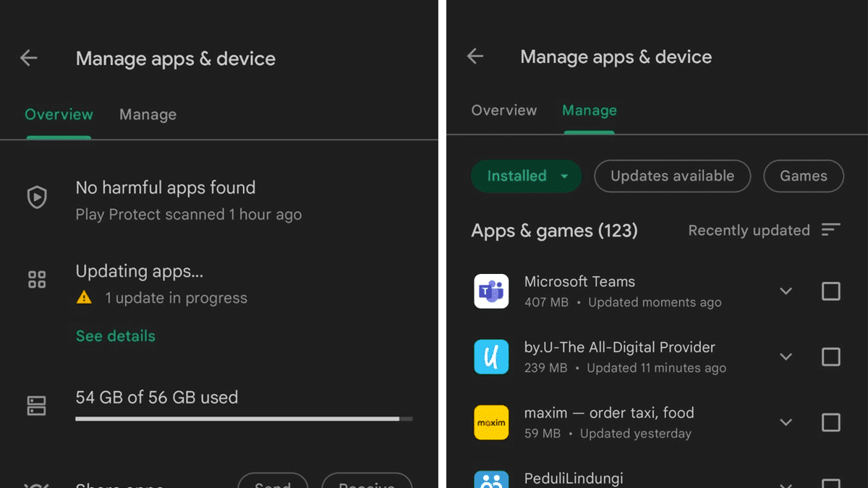Tap the 1 update in progress text
Screen dimensions: 868x488
pos(176,298)
